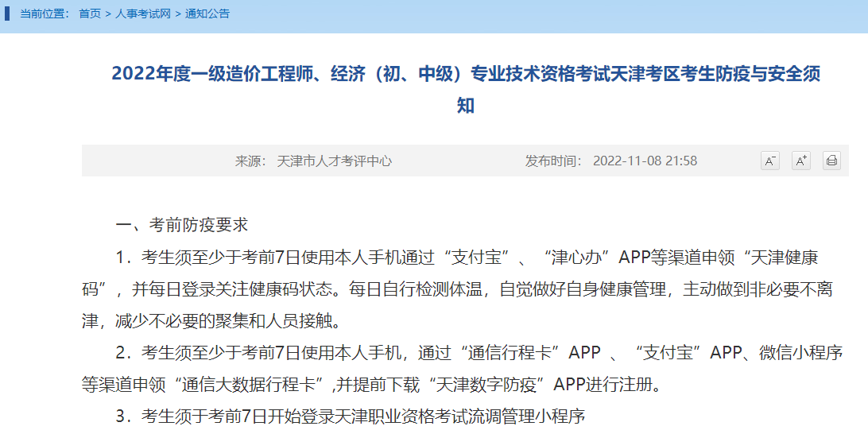
Task: Click the 当前位置 label
Action: tap(45, 14)
